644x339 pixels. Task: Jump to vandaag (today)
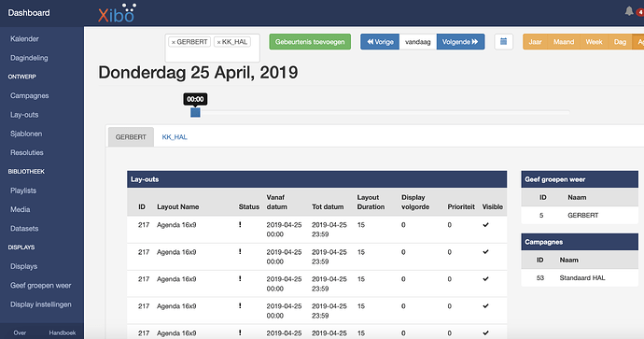[418, 41]
